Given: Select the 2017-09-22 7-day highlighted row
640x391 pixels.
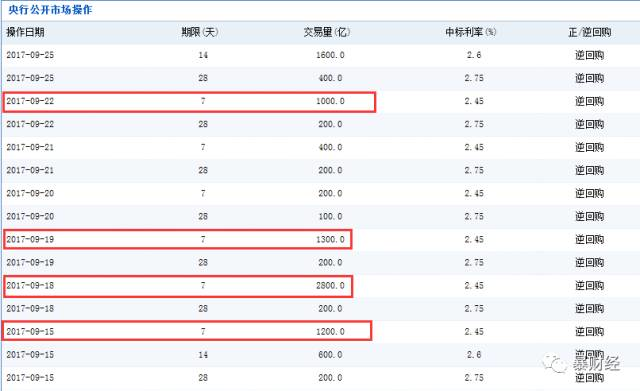Looking at the screenshot, I should [x=189, y=102].
